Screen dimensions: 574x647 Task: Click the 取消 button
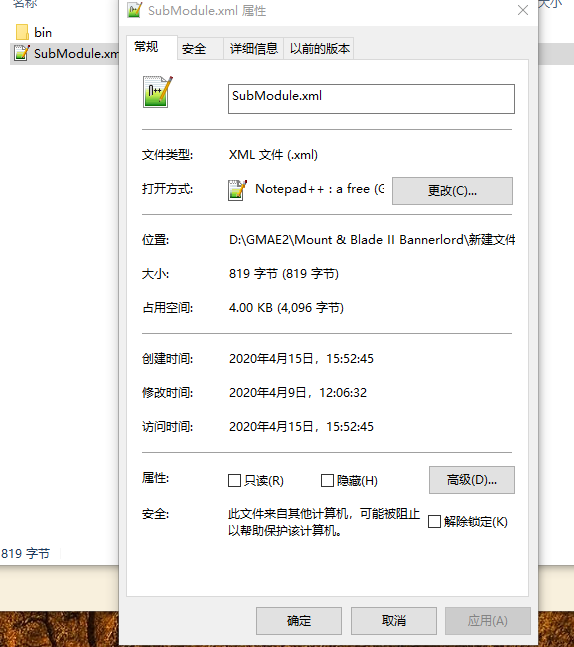394,621
